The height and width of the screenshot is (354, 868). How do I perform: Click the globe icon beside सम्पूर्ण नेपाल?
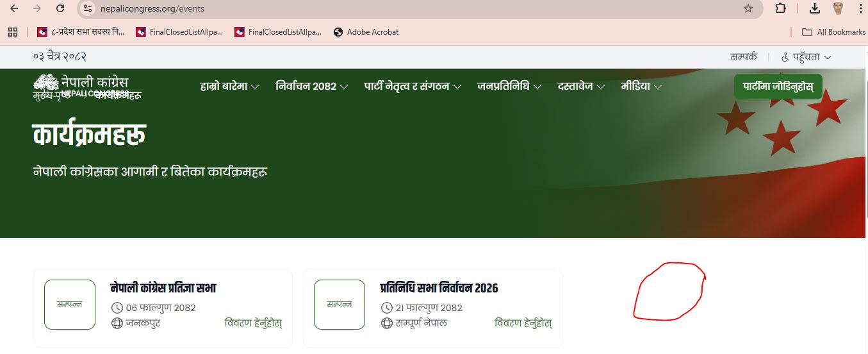(386, 323)
